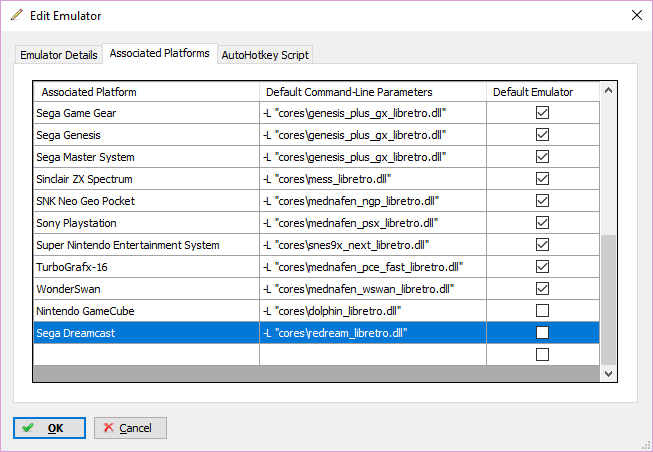Click the pencil icon in the title bar

click(x=17, y=15)
